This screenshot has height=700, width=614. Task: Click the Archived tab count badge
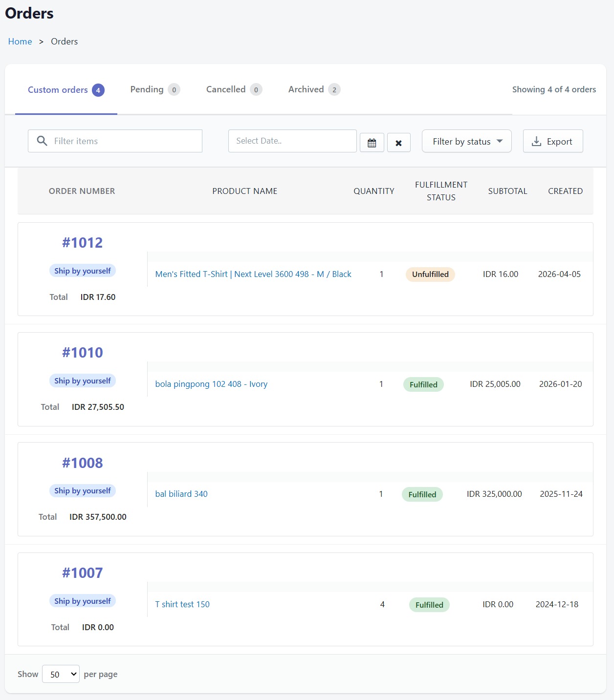(x=334, y=89)
